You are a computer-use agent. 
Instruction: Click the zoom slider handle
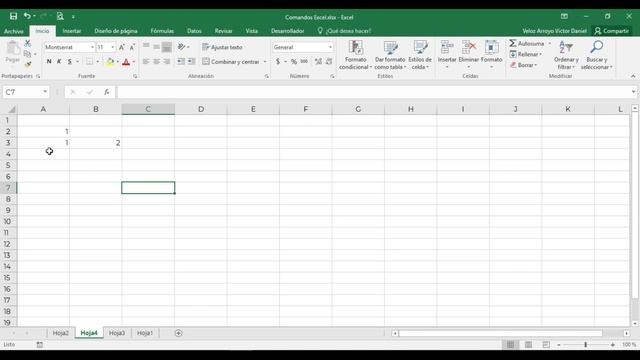[x=585, y=345]
